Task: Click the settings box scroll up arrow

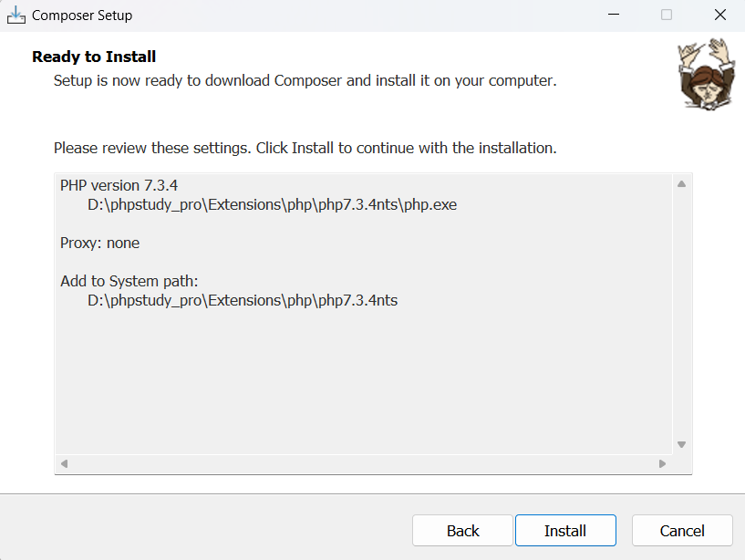Action: [681, 184]
